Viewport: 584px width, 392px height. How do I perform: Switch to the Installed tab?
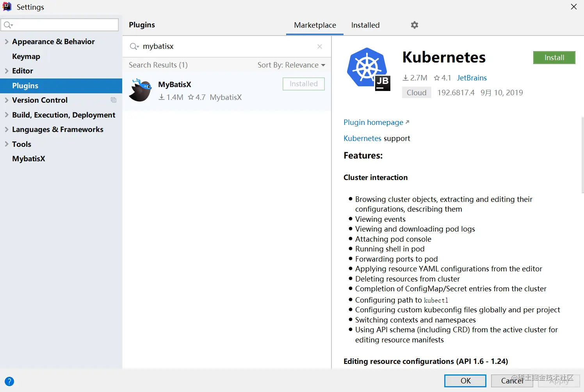365,25
